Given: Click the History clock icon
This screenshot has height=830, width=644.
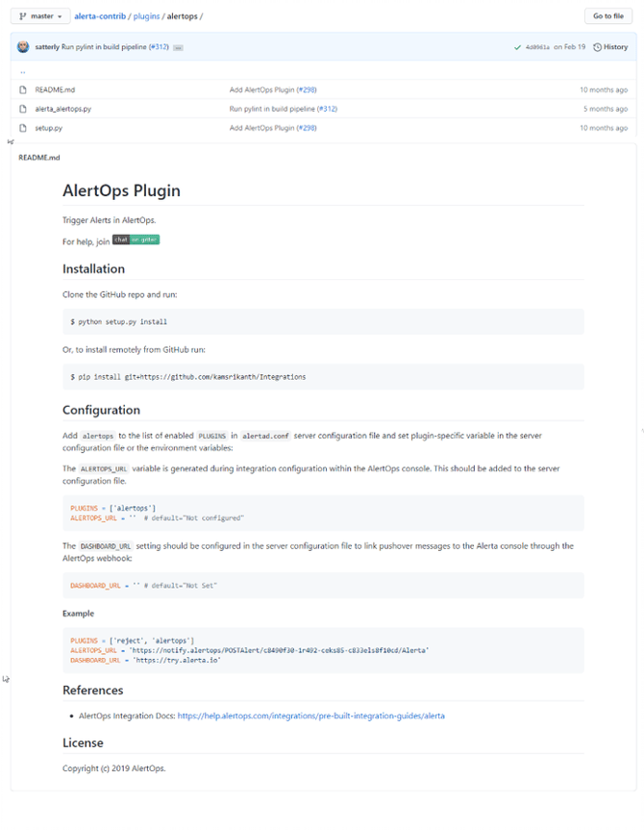Looking at the screenshot, I should click(597, 46).
